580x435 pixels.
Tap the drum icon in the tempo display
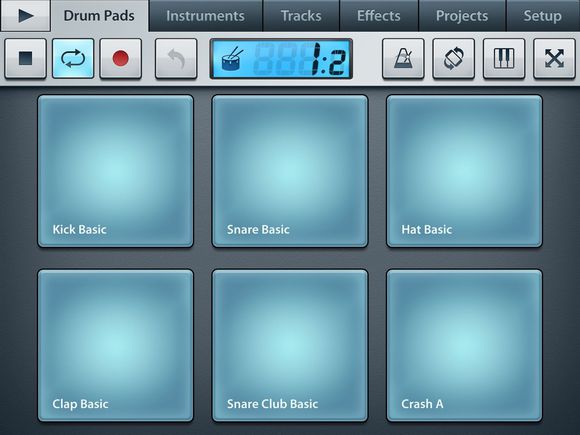232,59
